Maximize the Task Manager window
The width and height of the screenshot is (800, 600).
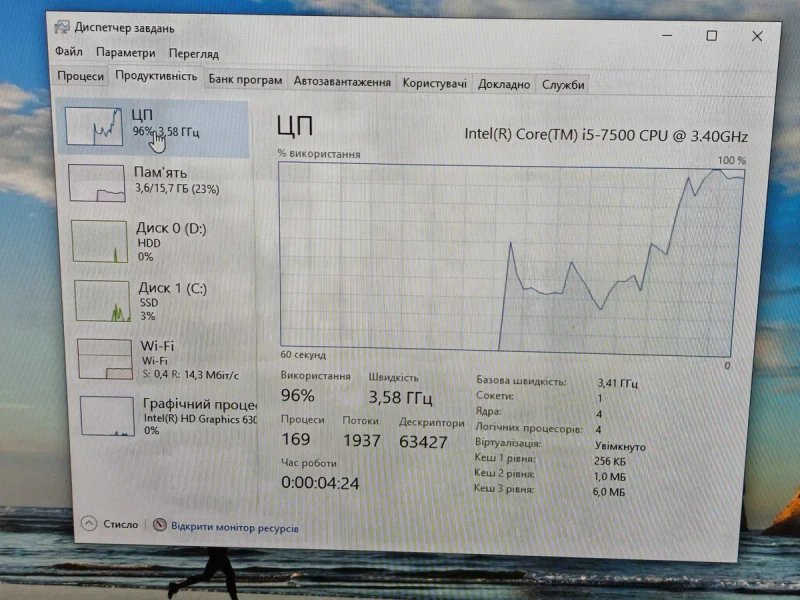point(711,36)
